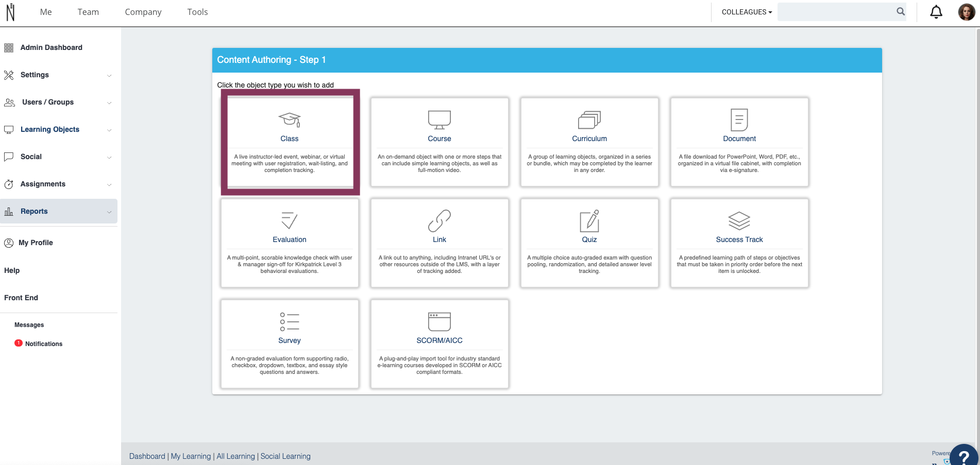Click the Social chat bubble icon
980x465 pixels.
tap(9, 157)
